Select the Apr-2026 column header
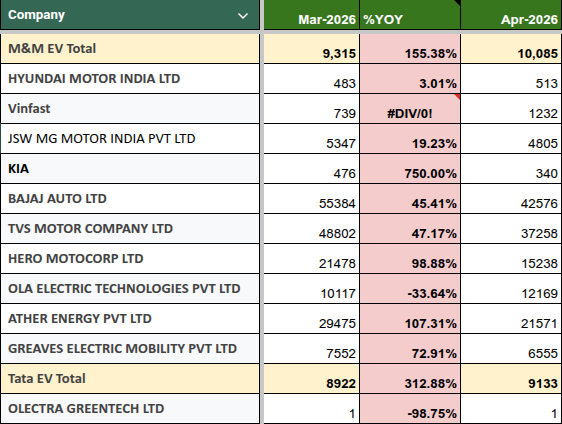Viewport: 562px width, 424px height. point(511,15)
